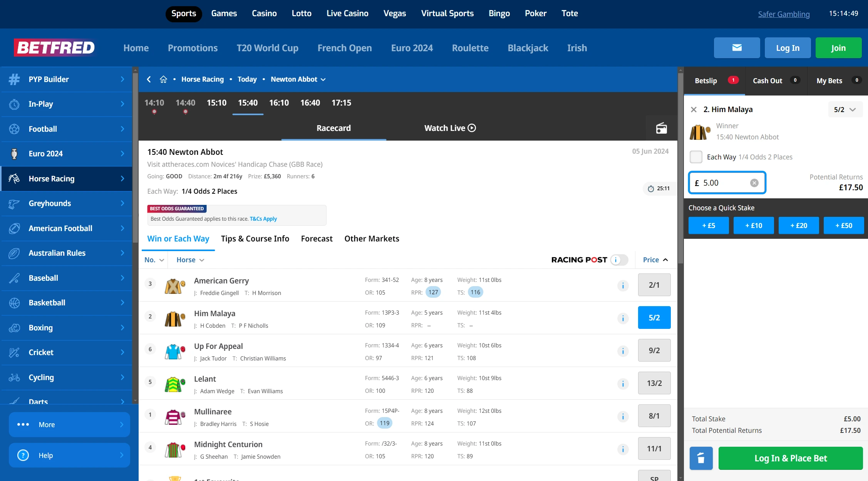Tick the Each Way checkbox
Viewport: 868px width, 481px height.
(x=696, y=157)
